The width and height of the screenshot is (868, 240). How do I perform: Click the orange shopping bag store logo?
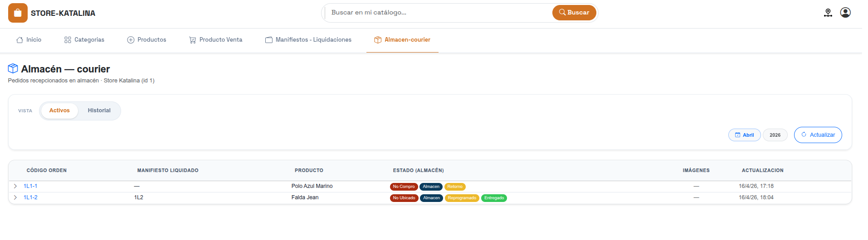tap(18, 13)
